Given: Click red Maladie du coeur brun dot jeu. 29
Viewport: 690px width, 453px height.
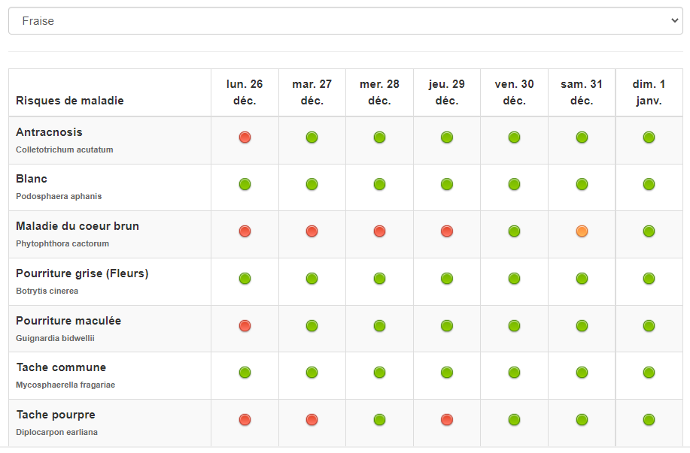Looking at the screenshot, I should click(x=447, y=231).
